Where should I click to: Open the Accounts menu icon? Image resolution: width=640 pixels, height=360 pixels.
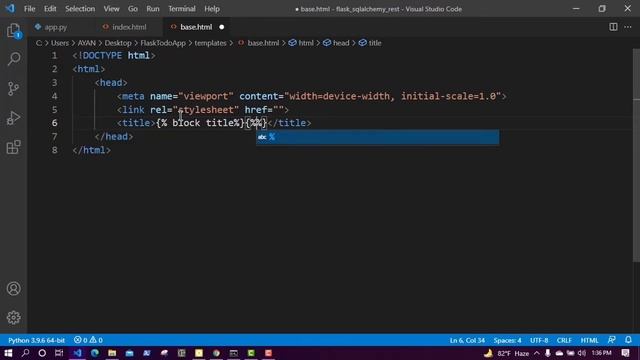(x=13, y=289)
